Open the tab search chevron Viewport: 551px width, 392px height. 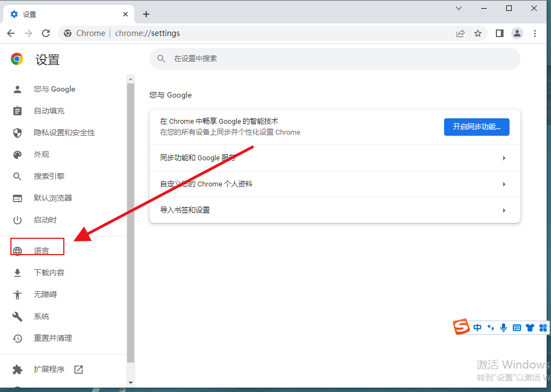pyautogui.click(x=459, y=8)
